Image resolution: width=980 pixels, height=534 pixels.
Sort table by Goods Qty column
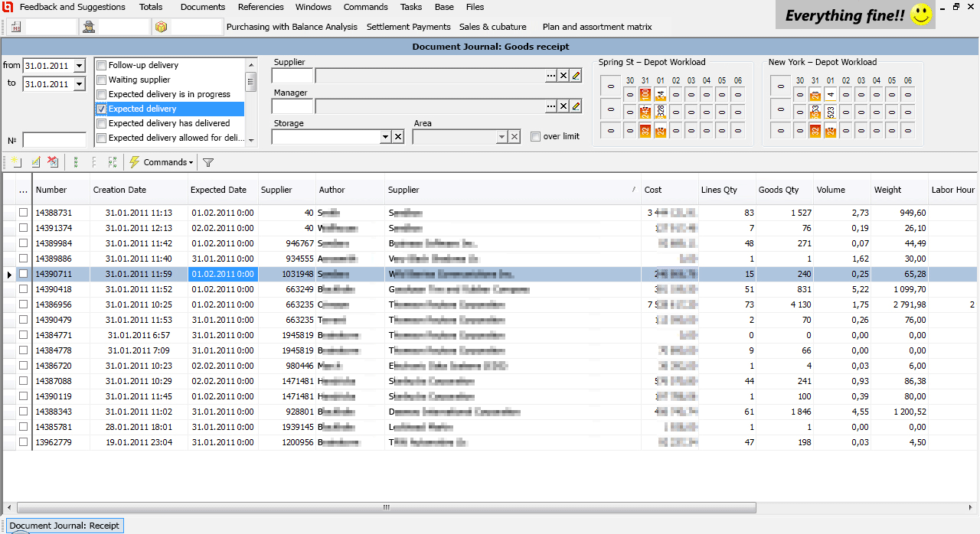click(x=784, y=190)
